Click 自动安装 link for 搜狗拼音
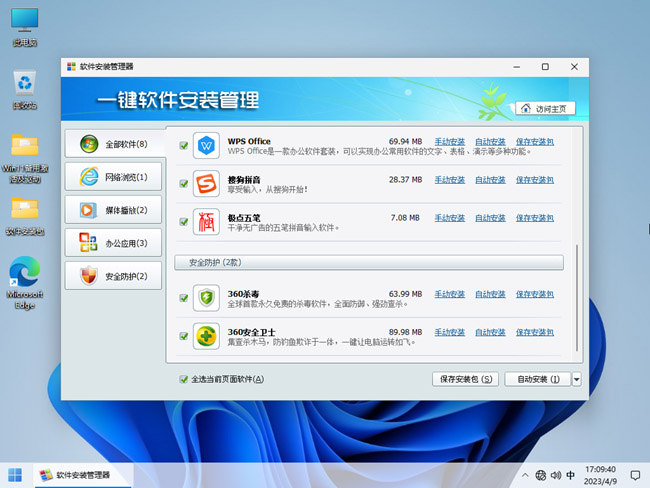The width and height of the screenshot is (650, 488). [x=490, y=180]
